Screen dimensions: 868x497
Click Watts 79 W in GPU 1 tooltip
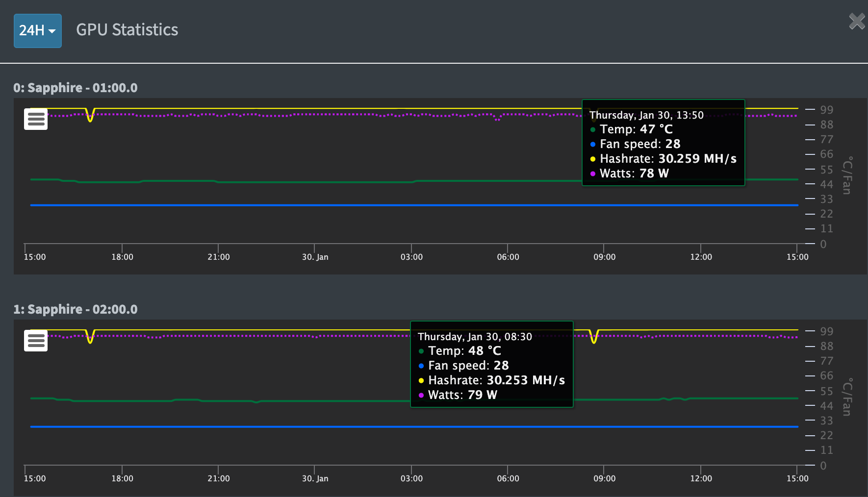(458, 395)
